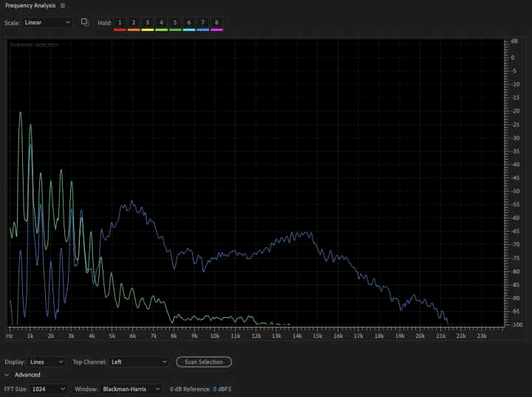Click the Frequency Analysis panel tab title
532x397 pixels.
(x=31, y=5)
